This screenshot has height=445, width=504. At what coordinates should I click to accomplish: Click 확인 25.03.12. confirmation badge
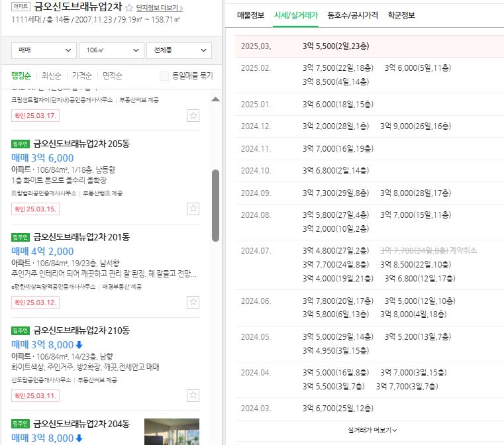click(35, 303)
